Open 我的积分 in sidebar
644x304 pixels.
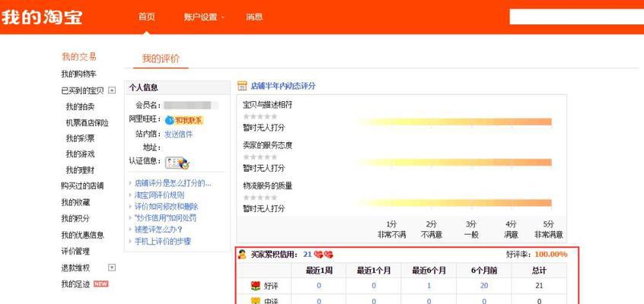point(75,219)
